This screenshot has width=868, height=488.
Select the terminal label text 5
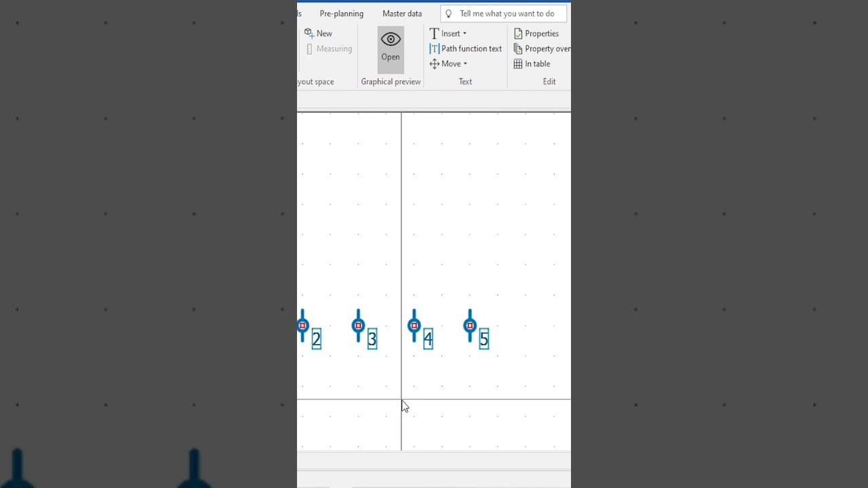[x=484, y=339]
